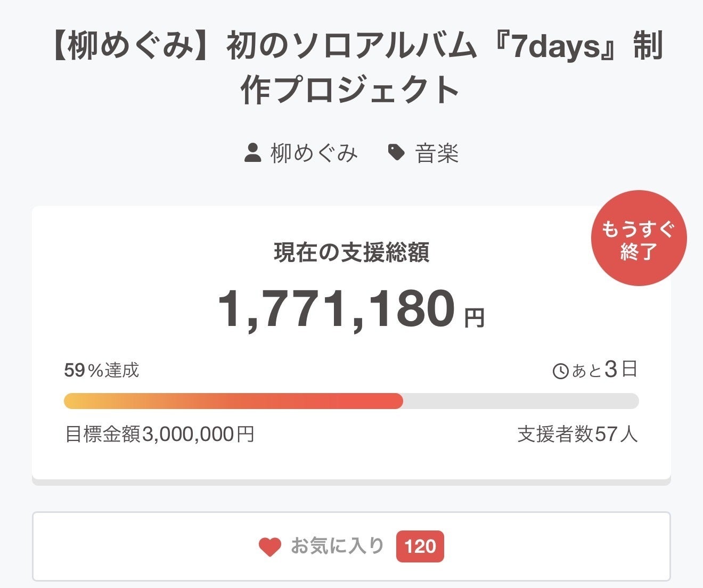Click the 1,771,180 support total amount
The image size is (703, 588).
pyautogui.click(x=337, y=309)
